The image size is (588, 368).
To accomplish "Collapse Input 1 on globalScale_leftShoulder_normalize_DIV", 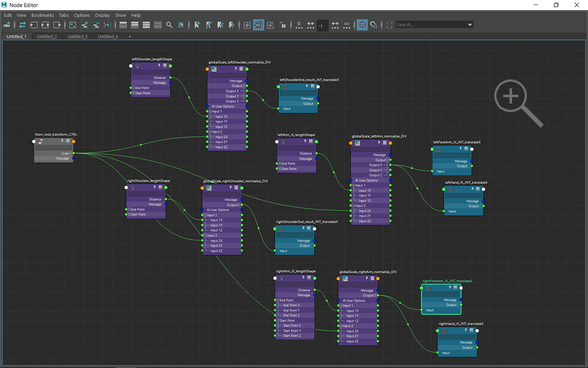I will click(210, 111).
